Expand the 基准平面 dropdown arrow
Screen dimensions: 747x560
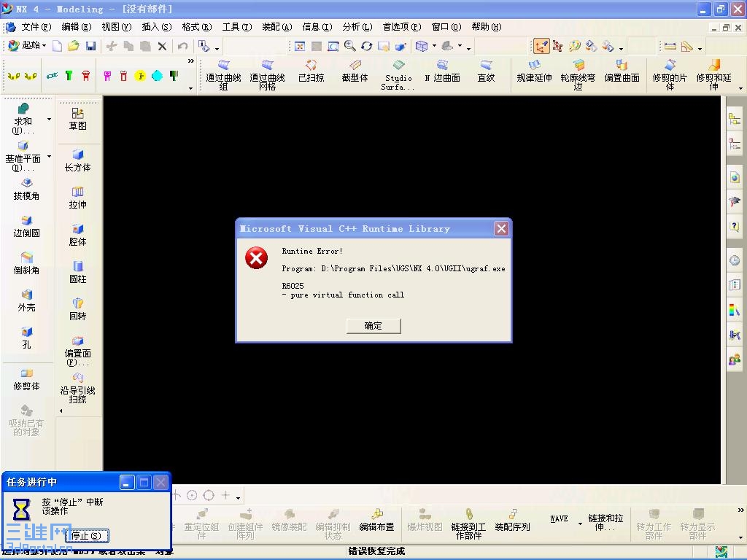[x=49, y=157]
